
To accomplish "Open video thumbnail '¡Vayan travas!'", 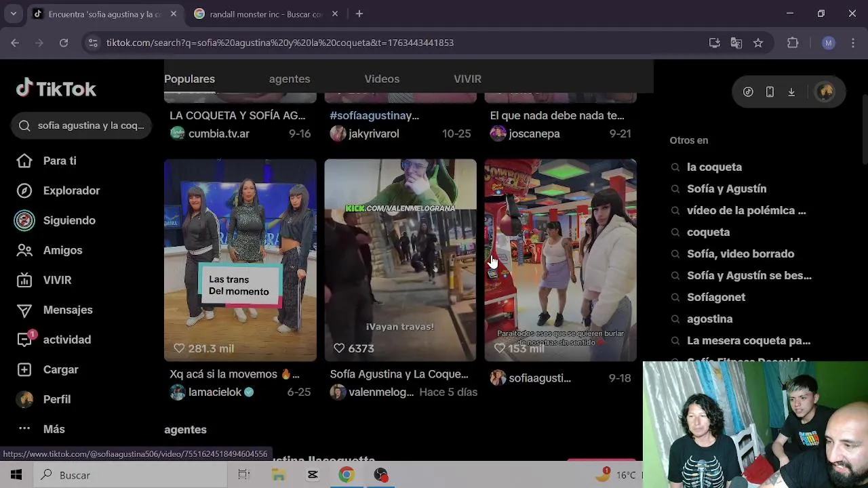I will pos(400,260).
